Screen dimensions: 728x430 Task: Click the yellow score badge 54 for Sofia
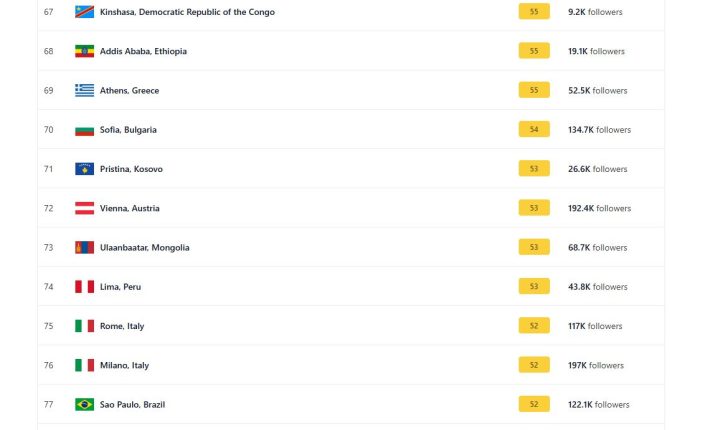(x=534, y=129)
